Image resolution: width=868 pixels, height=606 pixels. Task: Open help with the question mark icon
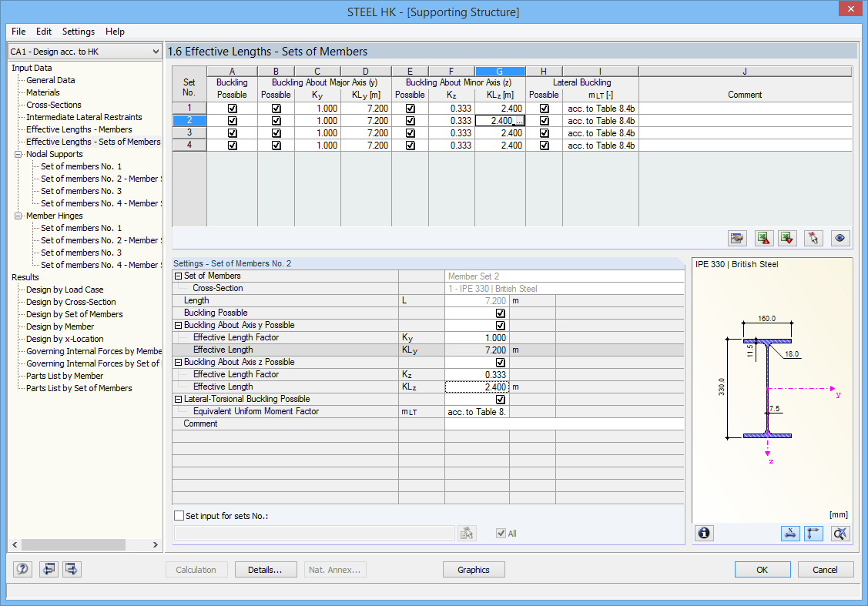(23, 570)
